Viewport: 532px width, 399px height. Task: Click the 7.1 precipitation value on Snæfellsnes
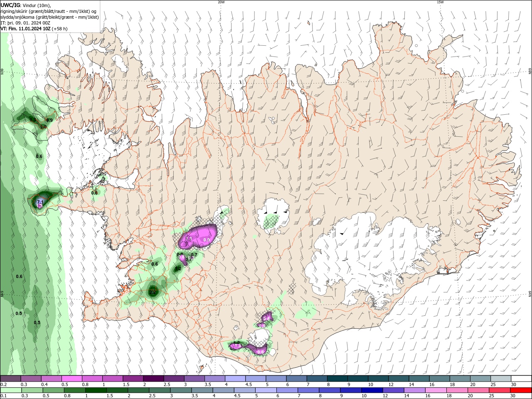(x=40, y=202)
